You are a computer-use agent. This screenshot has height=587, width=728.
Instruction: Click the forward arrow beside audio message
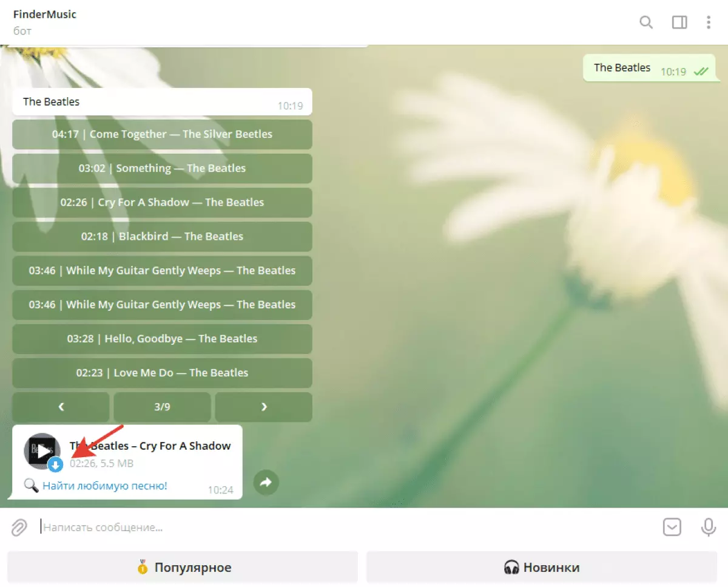266,483
